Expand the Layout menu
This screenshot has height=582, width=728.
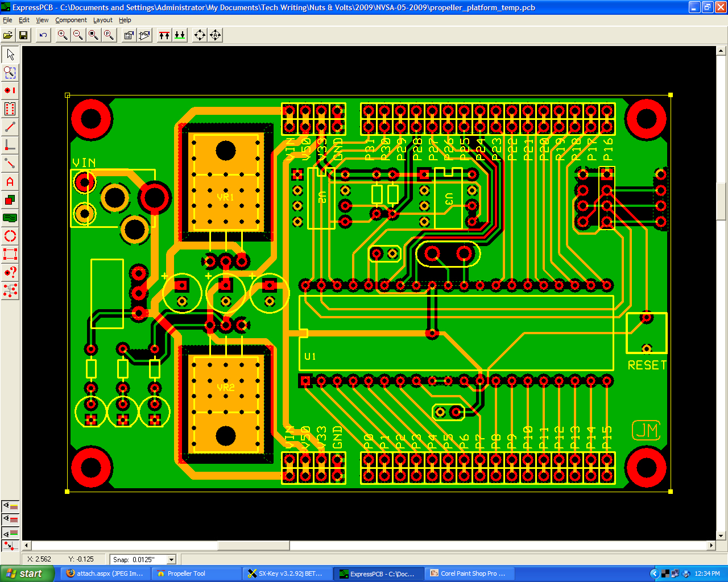click(x=102, y=20)
